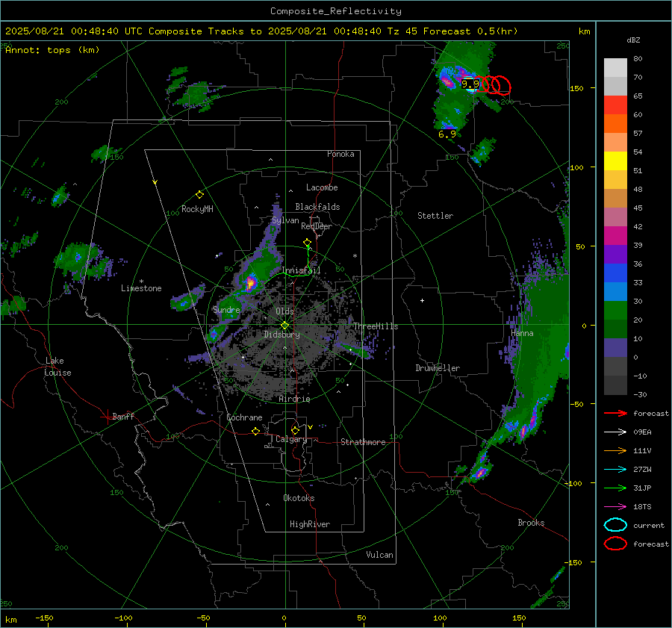Click the cyan 27ZW arrow in legend

[x=615, y=470]
